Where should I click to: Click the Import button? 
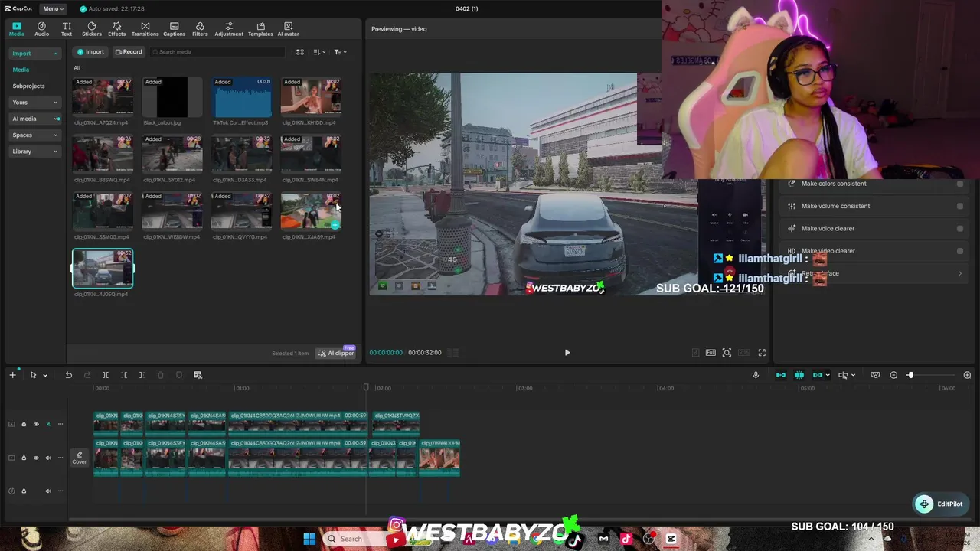(x=90, y=52)
